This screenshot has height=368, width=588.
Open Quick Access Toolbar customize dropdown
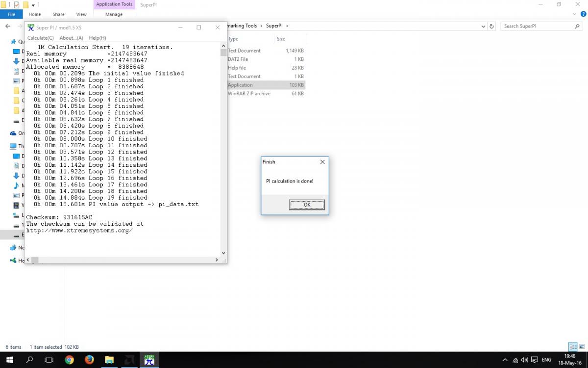pos(33,4)
